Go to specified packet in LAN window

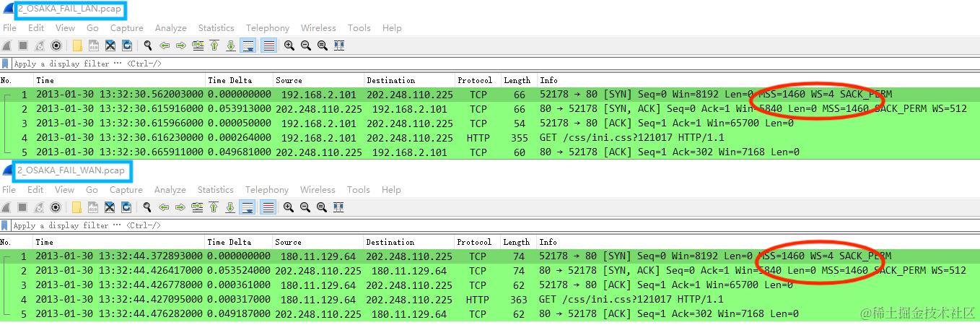[198, 45]
